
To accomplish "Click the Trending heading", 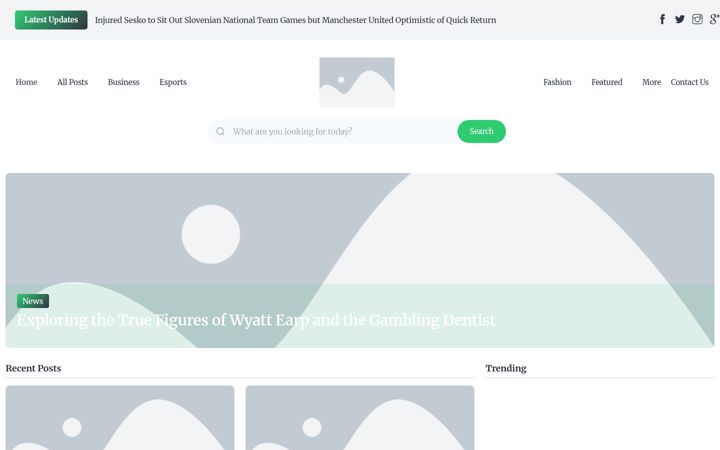I will click(x=506, y=368).
